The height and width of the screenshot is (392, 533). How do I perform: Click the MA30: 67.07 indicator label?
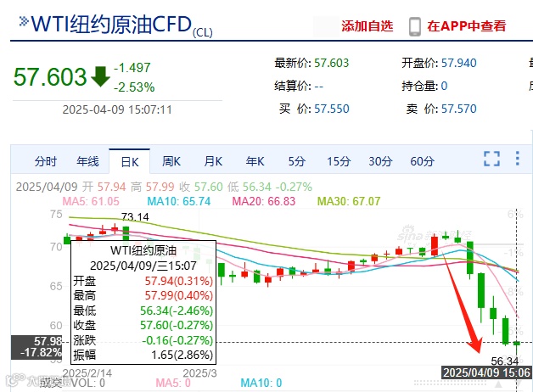point(349,201)
